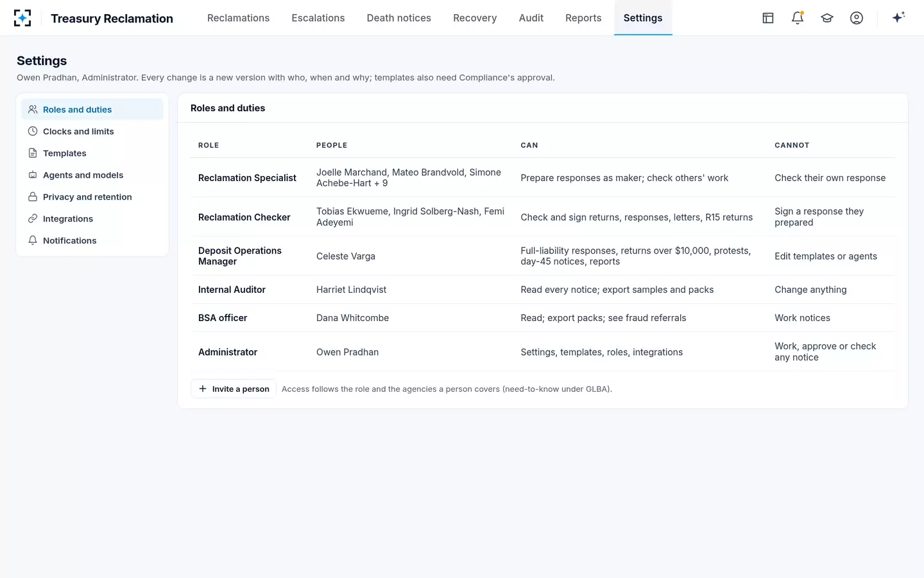
Task: Click the people icon beside Roles and duties
Action: 33,109
